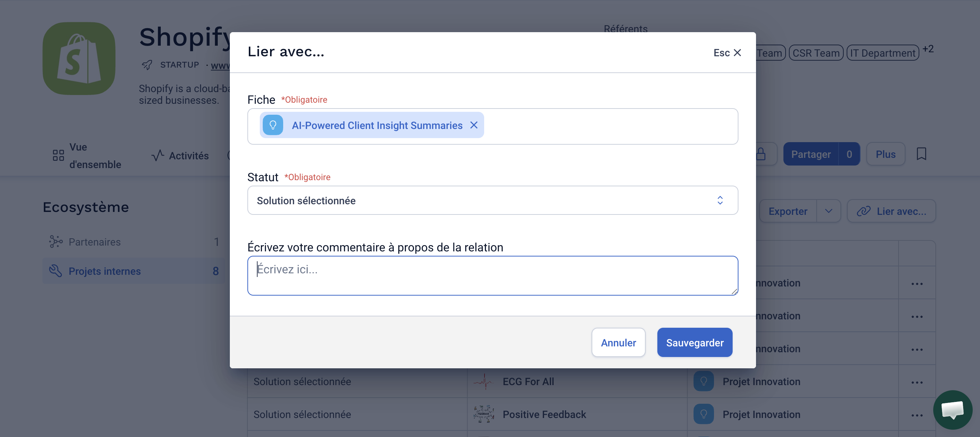Click the Projet Innovation icon in ECG row
This screenshot has height=437, width=980.
pos(703,381)
